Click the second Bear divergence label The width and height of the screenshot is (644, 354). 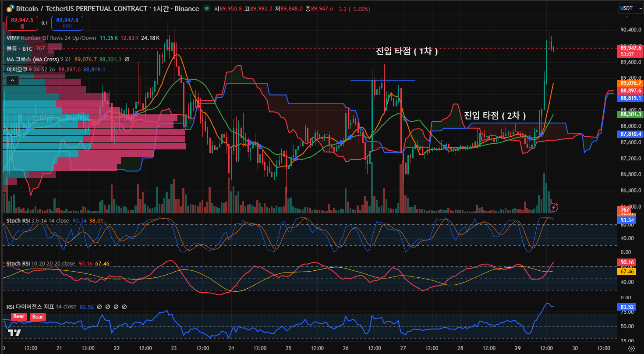38,317
